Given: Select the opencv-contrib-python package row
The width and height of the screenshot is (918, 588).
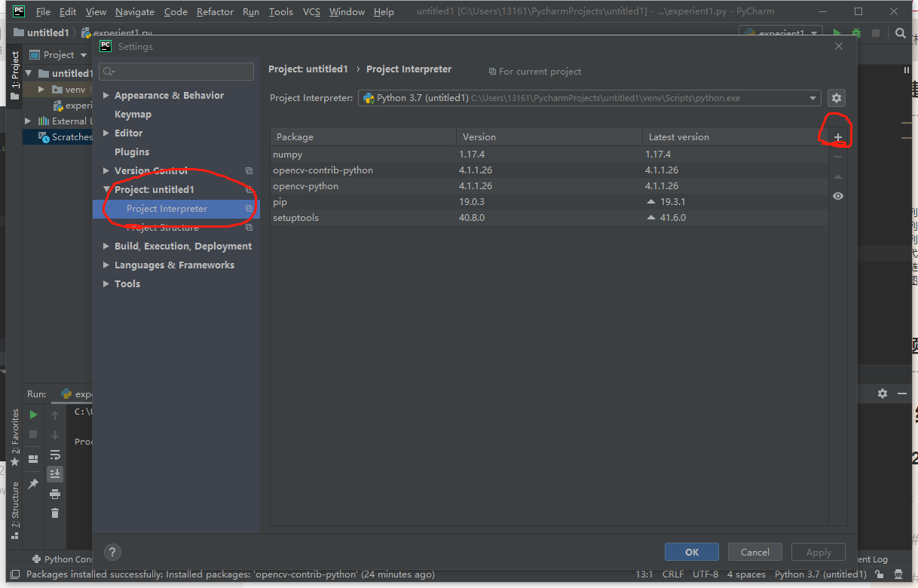Looking at the screenshot, I should coord(549,170).
